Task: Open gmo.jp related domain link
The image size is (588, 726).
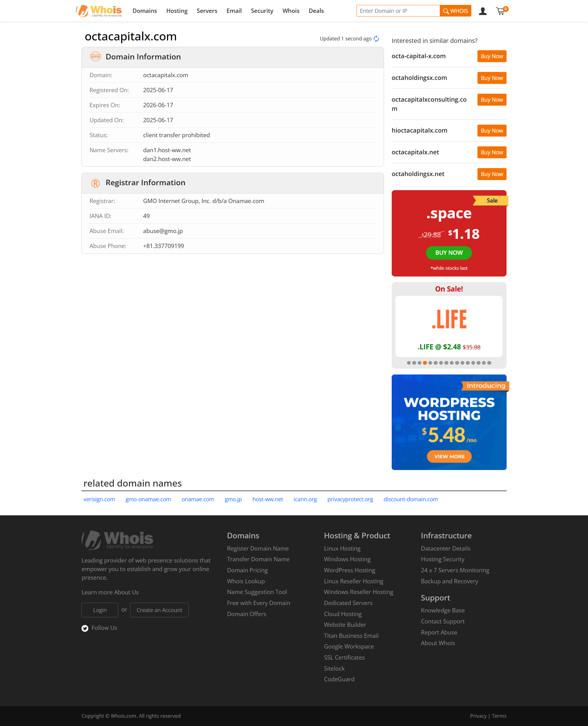Action: pyautogui.click(x=233, y=499)
